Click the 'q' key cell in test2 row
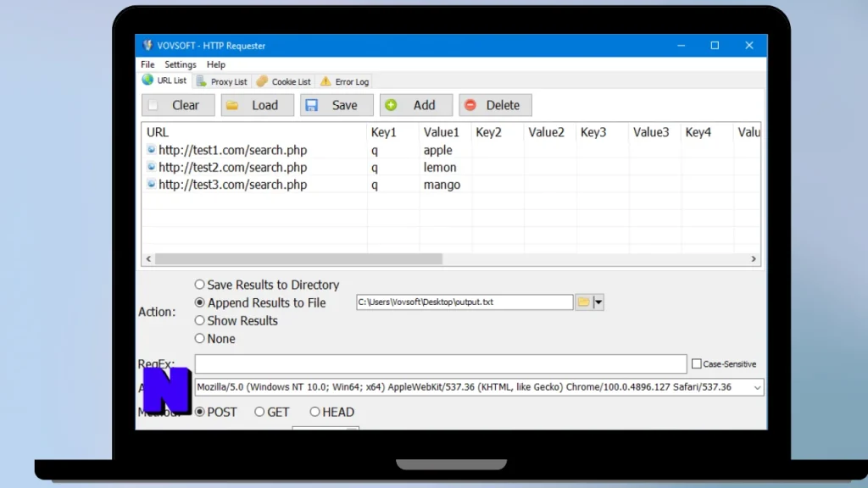 point(375,168)
